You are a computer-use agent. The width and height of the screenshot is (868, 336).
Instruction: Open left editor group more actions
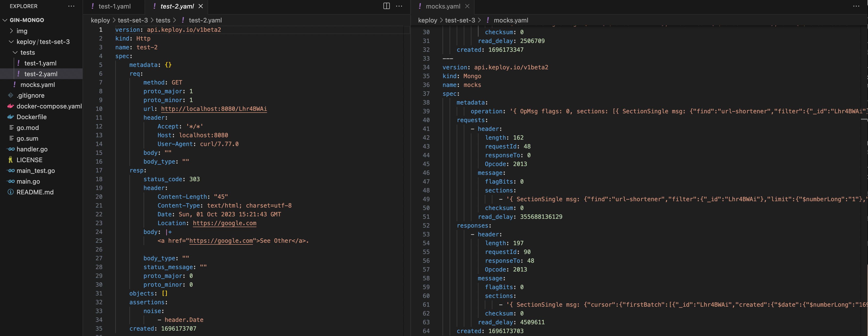pyautogui.click(x=399, y=6)
